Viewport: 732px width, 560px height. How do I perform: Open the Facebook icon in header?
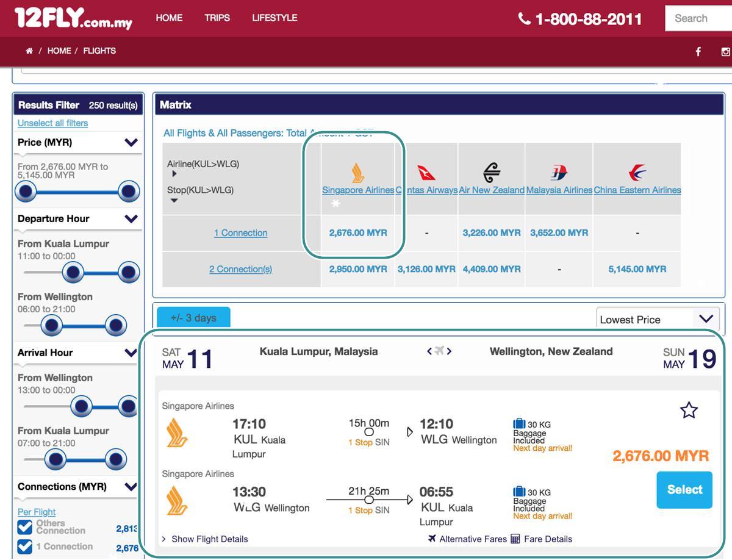click(698, 52)
